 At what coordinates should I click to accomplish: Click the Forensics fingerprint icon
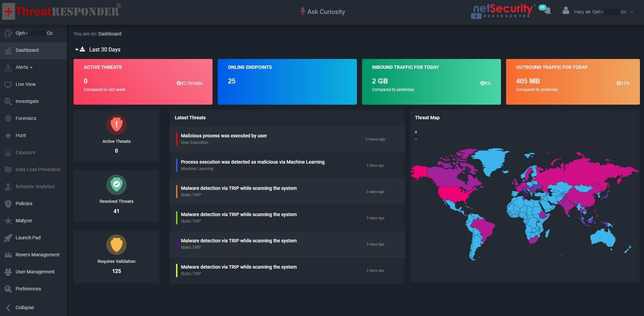(8, 119)
